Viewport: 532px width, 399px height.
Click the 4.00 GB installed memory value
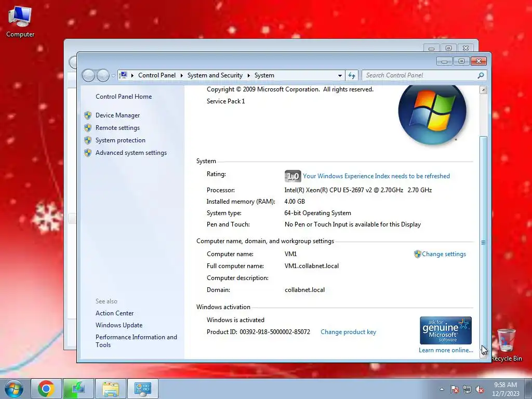click(x=295, y=202)
